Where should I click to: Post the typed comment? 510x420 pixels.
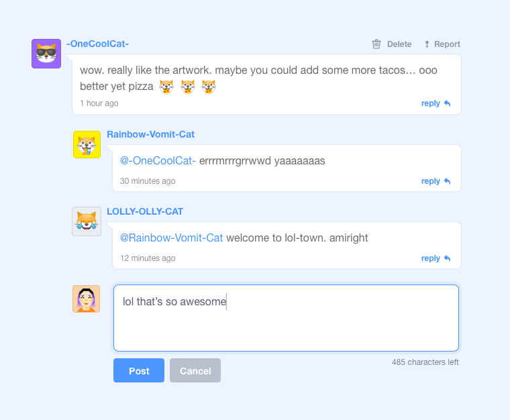click(139, 370)
